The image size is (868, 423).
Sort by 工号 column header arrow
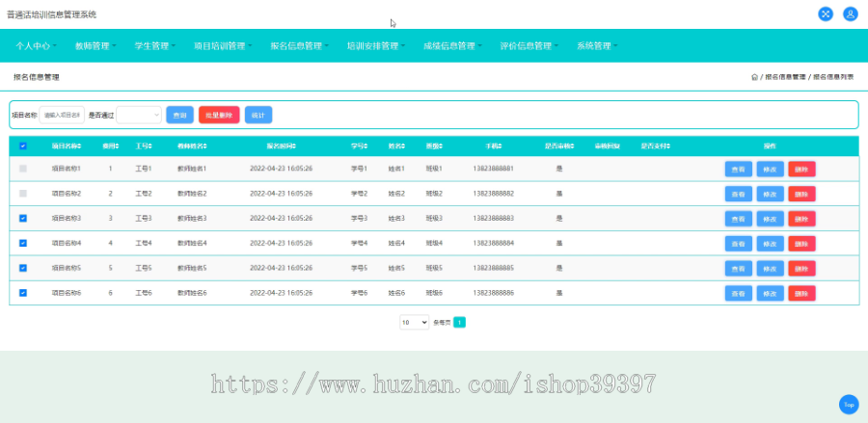coord(150,146)
